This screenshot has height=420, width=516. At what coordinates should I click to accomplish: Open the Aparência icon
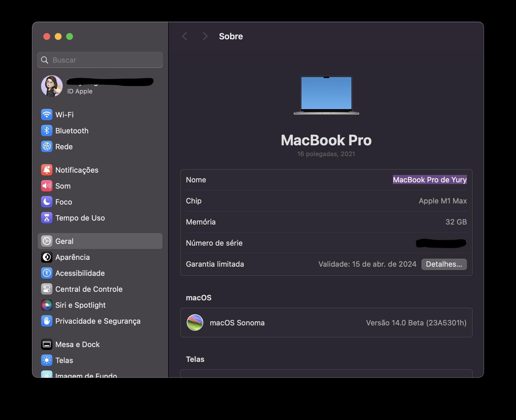pyautogui.click(x=47, y=257)
